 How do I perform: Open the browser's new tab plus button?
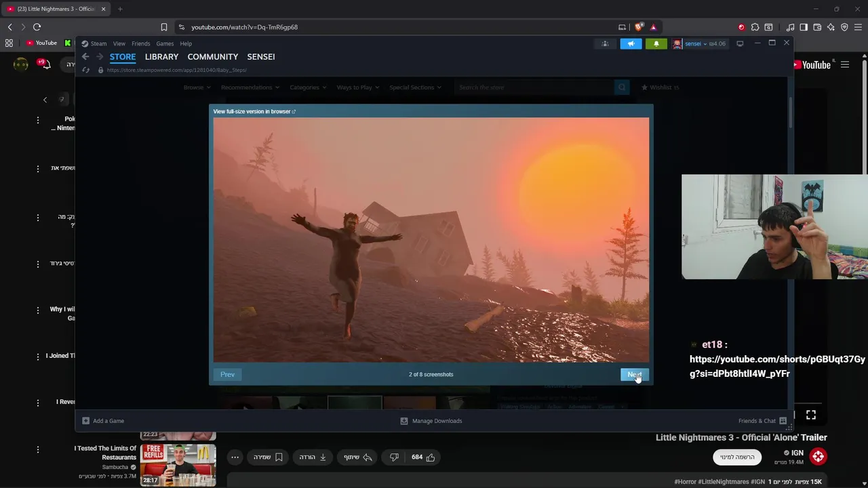pos(120,9)
